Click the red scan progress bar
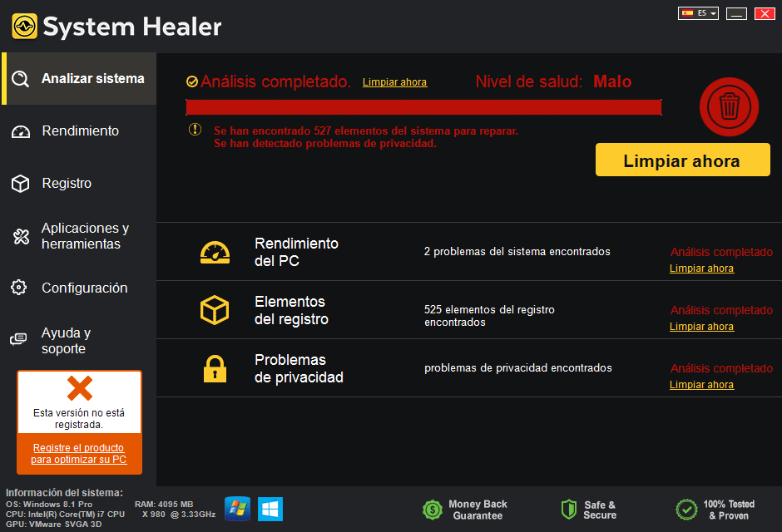 click(423, 107)
